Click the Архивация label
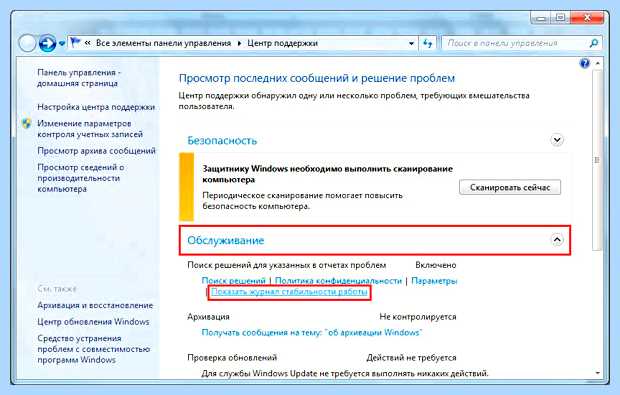The width and height of the screenshot is (620, 395). 208,316
